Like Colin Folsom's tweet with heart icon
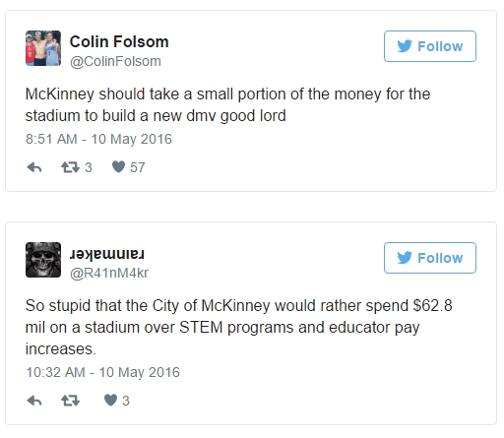Screen dimensions: 504x438 118,167
